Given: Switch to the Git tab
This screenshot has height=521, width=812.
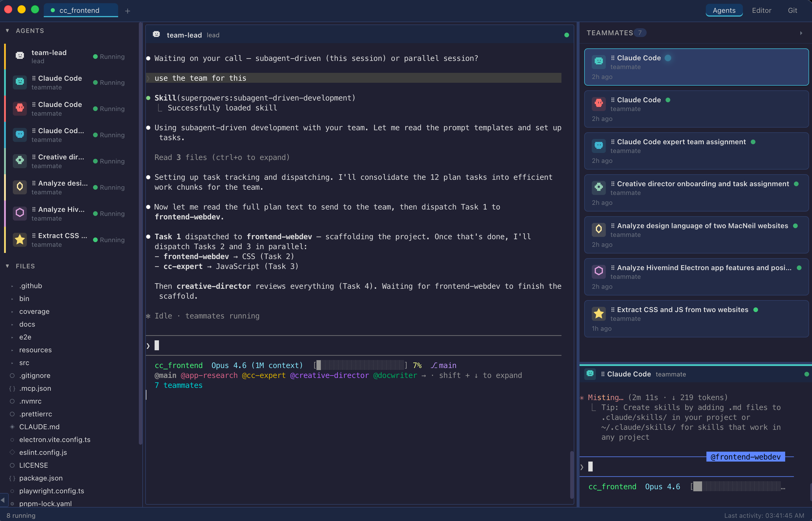Looking at the screenshot, I should tap(792, 10).
